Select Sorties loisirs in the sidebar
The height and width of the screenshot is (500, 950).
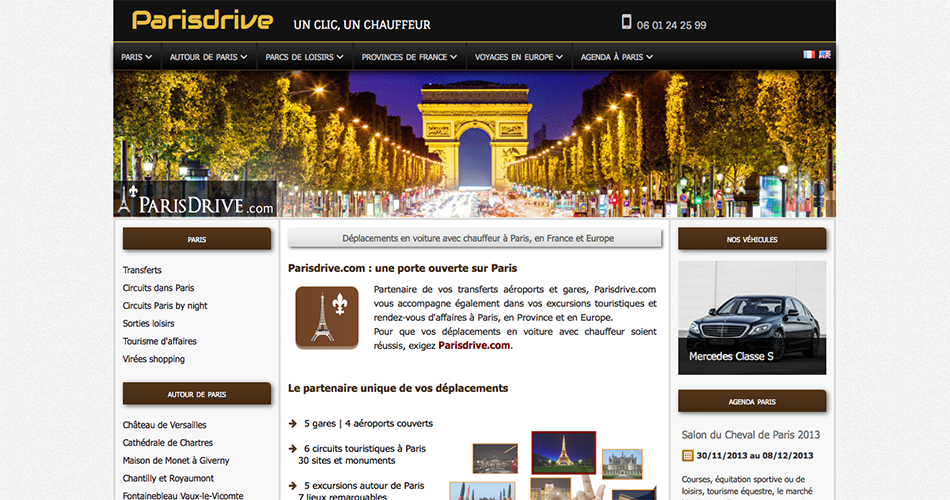pos(148,324)
